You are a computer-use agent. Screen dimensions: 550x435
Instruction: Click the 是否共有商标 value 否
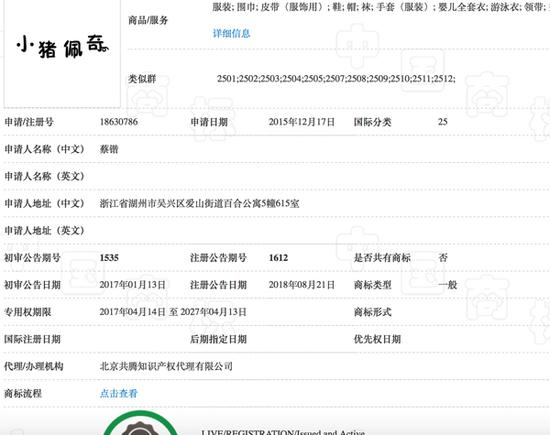[443, 258]
